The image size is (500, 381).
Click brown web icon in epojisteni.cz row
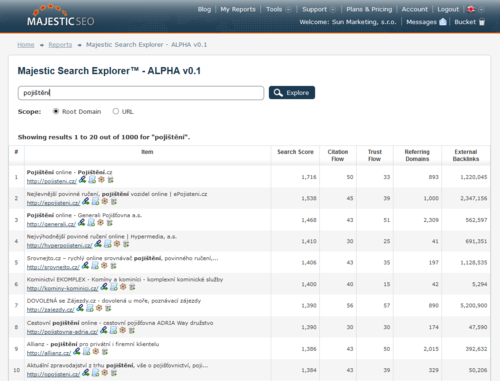[105, 201]
